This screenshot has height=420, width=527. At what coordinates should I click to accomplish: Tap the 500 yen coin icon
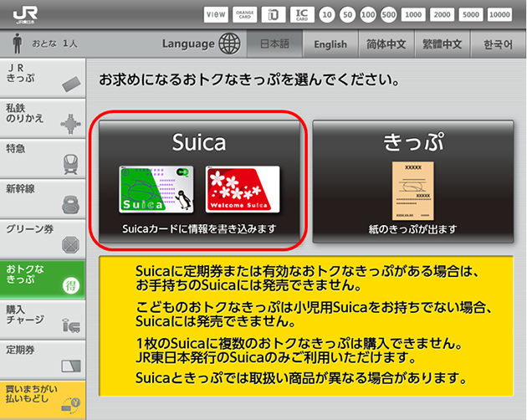(x=388, y=15)
